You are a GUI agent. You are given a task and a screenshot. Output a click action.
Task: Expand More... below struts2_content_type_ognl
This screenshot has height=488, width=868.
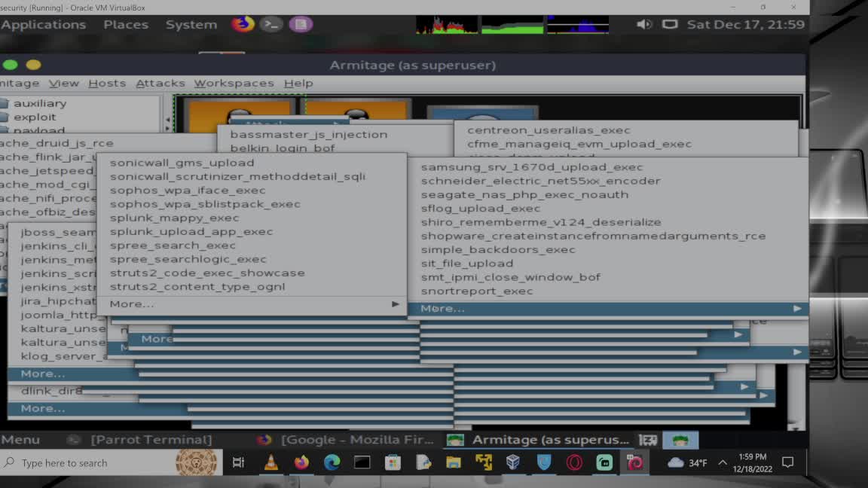(x=252, y=303)
